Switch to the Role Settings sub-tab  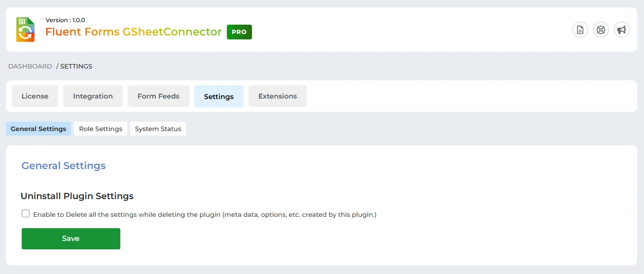click(x=101, y=129)
